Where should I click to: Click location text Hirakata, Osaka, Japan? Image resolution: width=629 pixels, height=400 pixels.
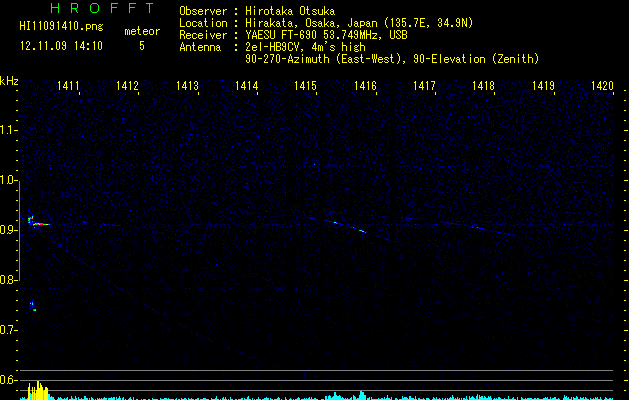pos(311,23)
